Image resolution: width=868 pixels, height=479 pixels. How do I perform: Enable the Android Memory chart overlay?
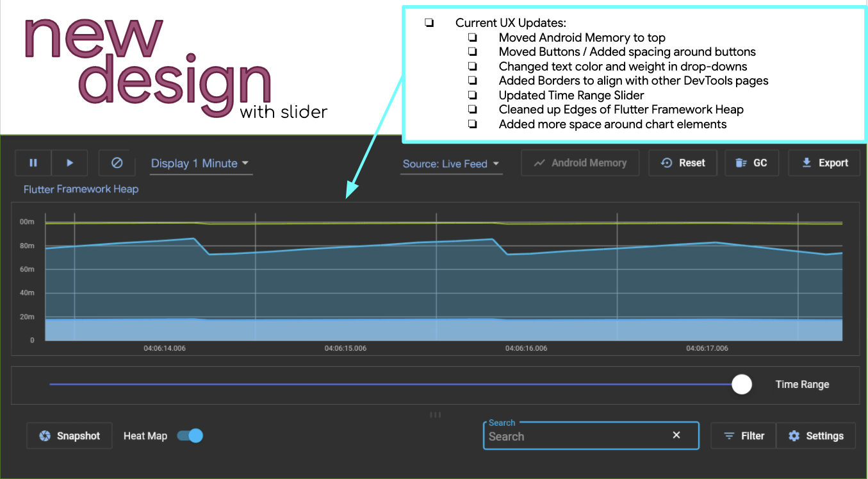click(580, 163)
